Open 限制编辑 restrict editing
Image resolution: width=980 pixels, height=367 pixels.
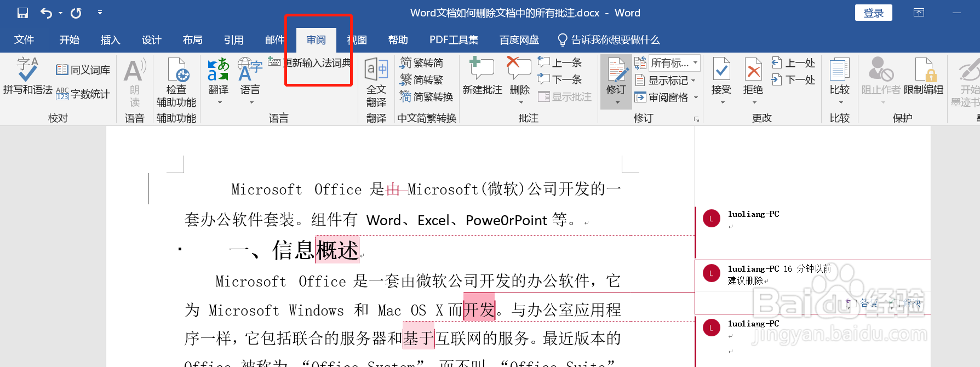click(x=924, y=76)
